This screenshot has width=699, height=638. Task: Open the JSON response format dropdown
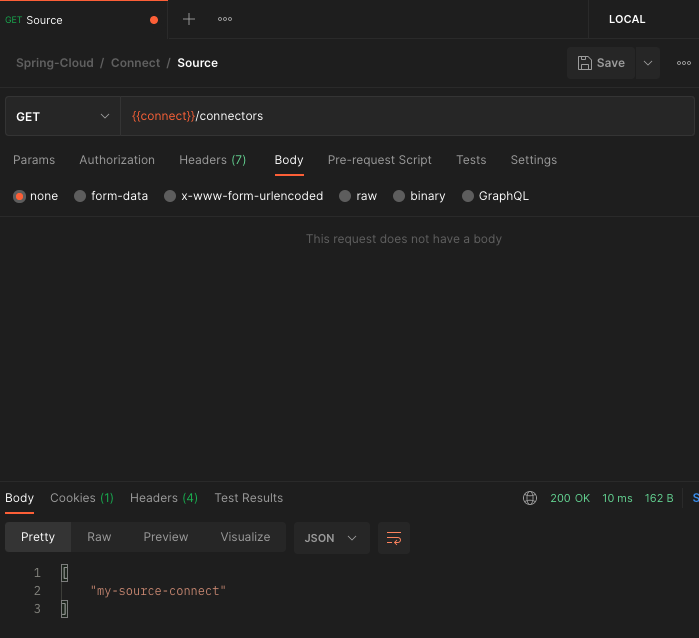click(331, 538)
